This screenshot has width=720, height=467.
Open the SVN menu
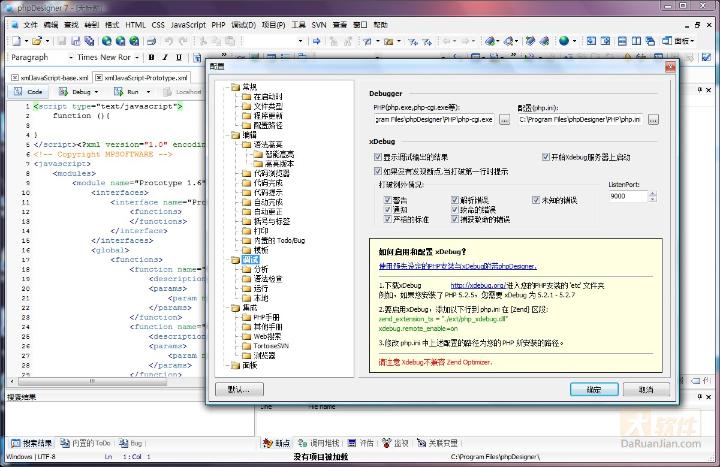[x=319, y=25]
